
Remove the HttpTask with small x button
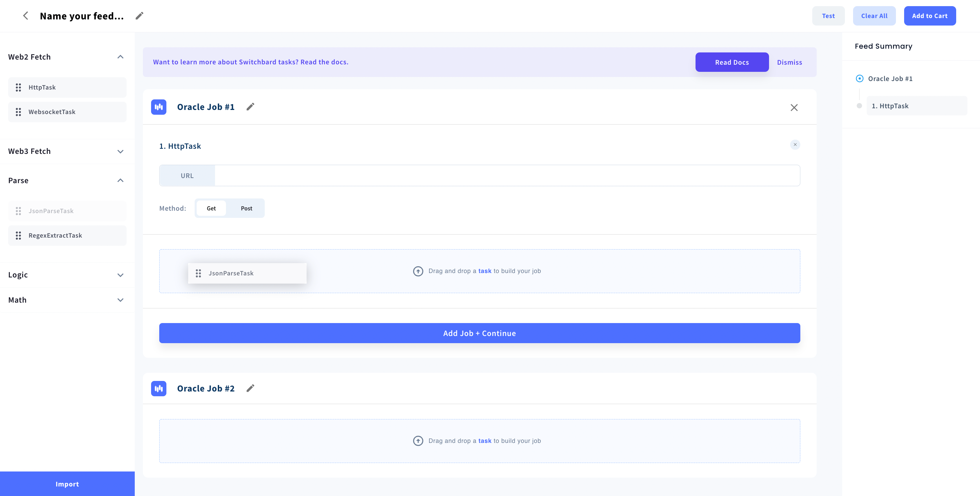[x=795, y=145]
